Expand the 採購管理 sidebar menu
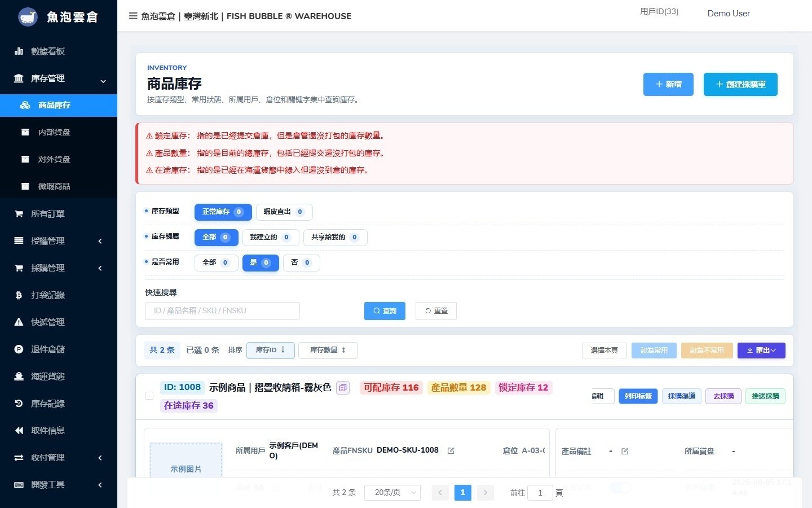812x508 pixels. coord(59,268)
